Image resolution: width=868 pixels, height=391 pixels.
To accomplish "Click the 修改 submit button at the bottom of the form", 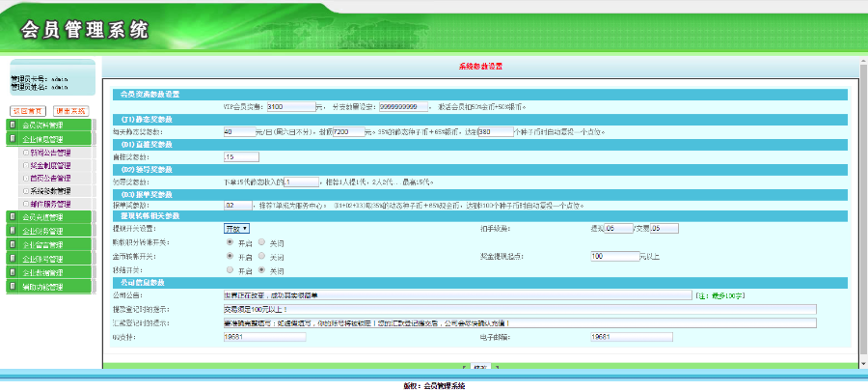I will click(x=480, y=368).
